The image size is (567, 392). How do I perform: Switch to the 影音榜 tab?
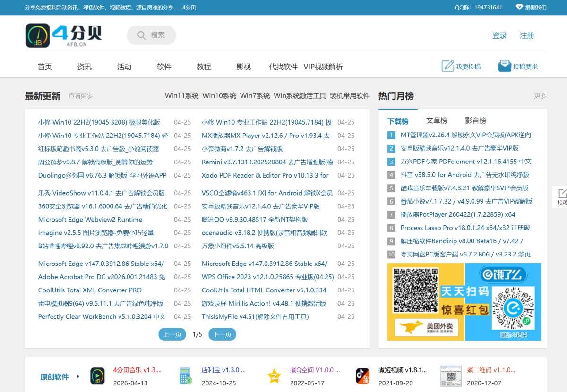coord(475,120)
